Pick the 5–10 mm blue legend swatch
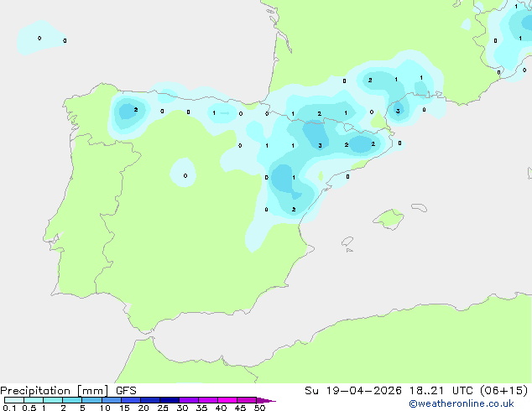532x411 pixels. (x=91, y=400)
